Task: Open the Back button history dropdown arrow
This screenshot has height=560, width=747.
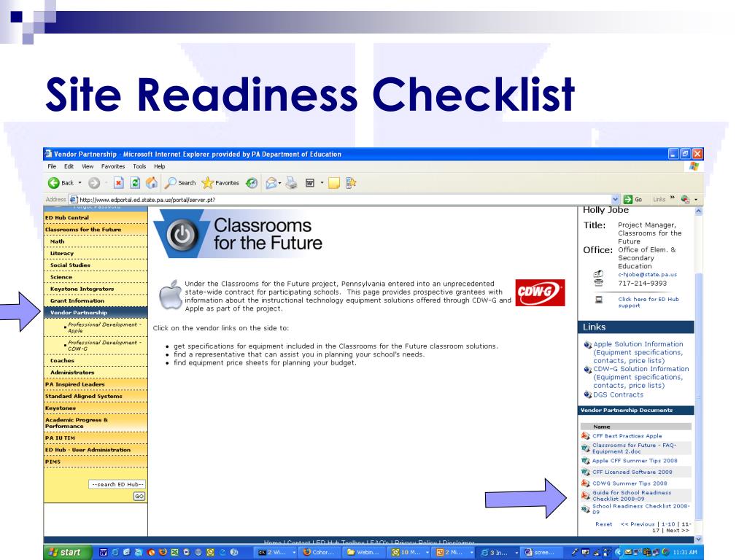Action: pos(80,183)
